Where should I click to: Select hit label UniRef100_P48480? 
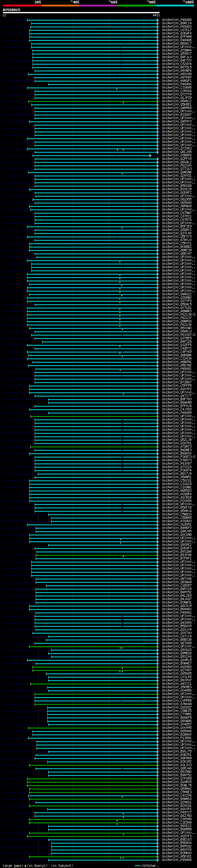pyautogui.click(x=177, y=84)
